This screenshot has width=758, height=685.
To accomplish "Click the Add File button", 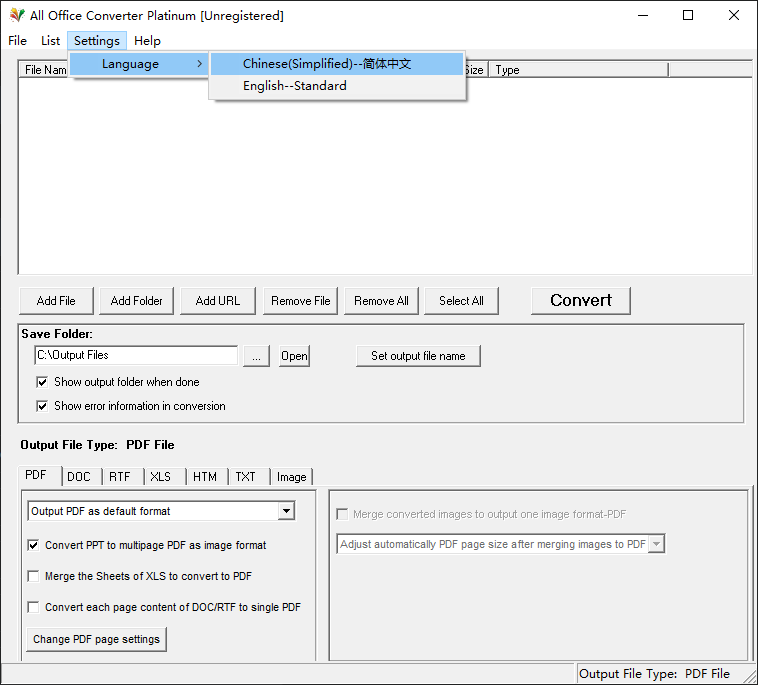I will coord(56,301).
